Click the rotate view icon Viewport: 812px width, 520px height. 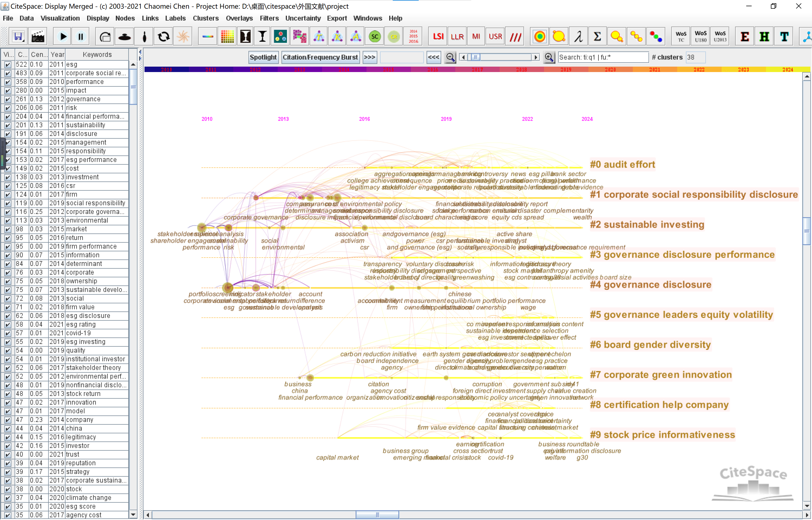105,37
